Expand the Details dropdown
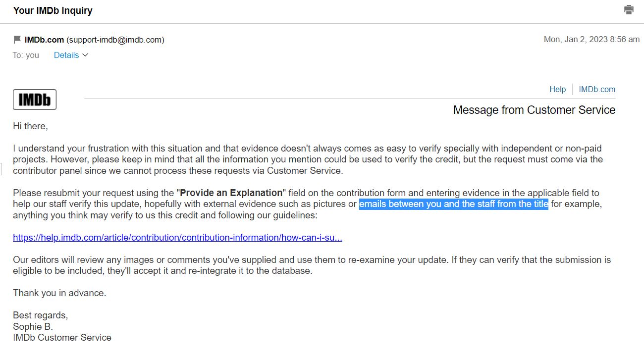This screenshot has width=644, height=359. point(66,55)
